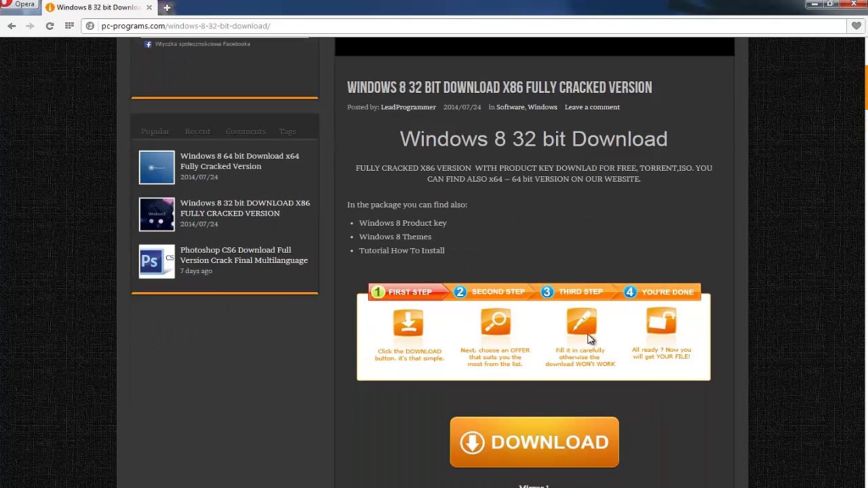Viewport: 868px width, 488px height.
Task: Open the Windows 8 64 bit post thumbnail
Action: pyautogui.click(x=157, y=167)
